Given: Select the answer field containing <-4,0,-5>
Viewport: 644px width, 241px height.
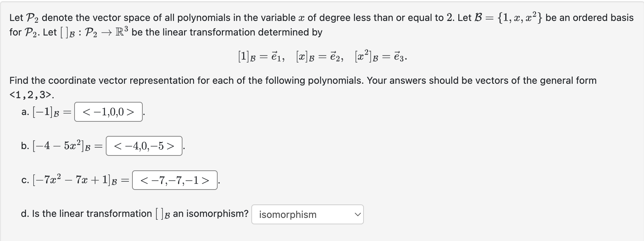Looking at the screenshot, I should 143,146.
